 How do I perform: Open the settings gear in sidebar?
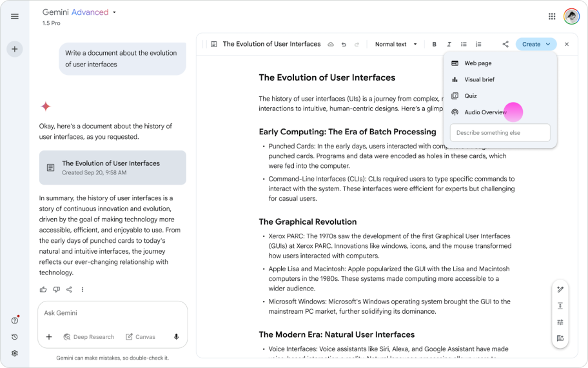pyautogui.click(x=15, y=353)
